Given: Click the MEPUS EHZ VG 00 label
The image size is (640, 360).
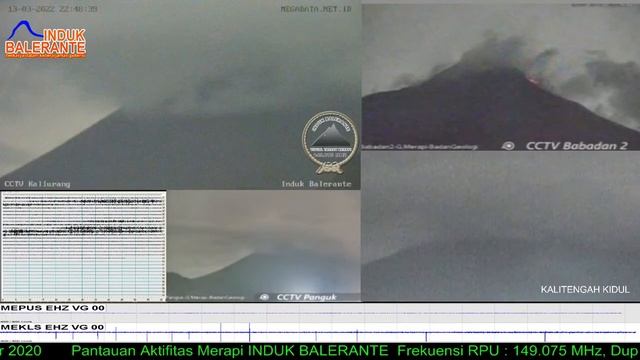Looking at the screenshot, I should tap(53, 308).
